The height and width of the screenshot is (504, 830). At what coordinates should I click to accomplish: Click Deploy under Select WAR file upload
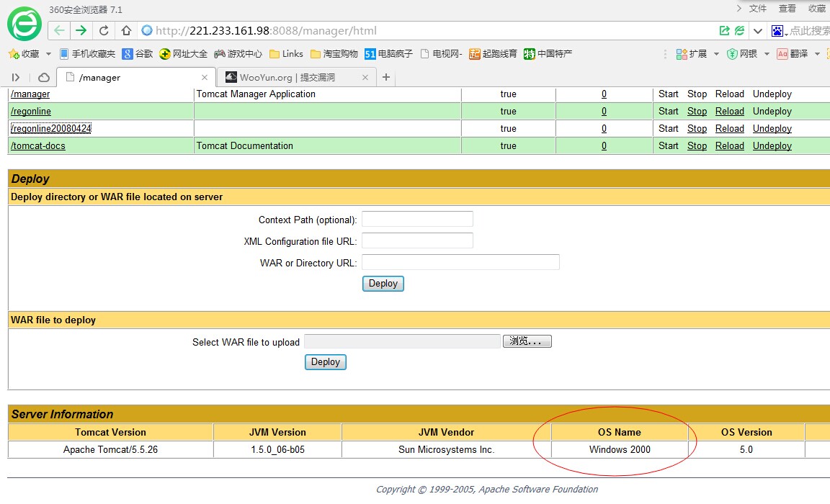point(326,362)
